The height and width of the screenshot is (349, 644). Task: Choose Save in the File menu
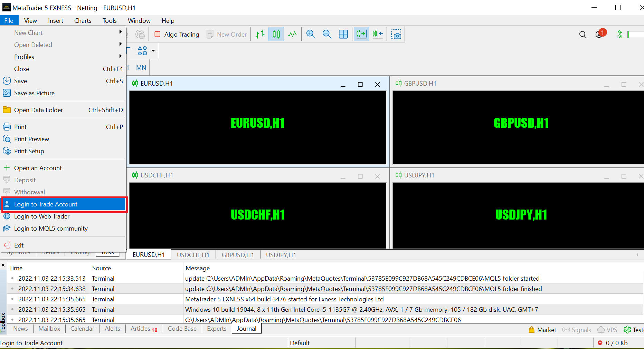pos(63,81)
